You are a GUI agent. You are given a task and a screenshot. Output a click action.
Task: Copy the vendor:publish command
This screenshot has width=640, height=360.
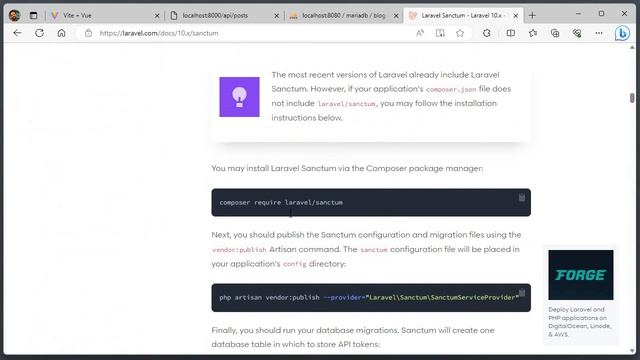point(522,293)
